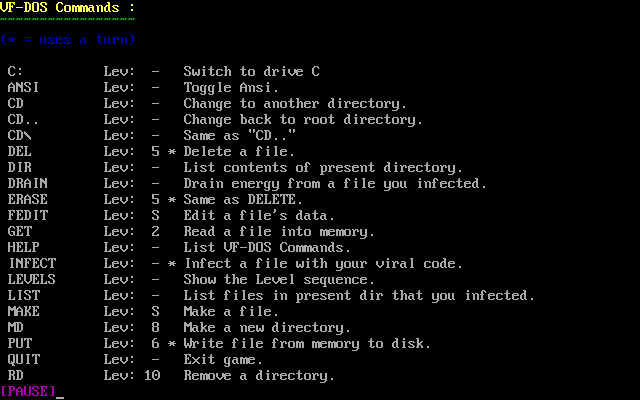Screen dimensions: 640x400
Task: Click the "VF-DOS Commands :" title
Action: [x=68, y=8]
